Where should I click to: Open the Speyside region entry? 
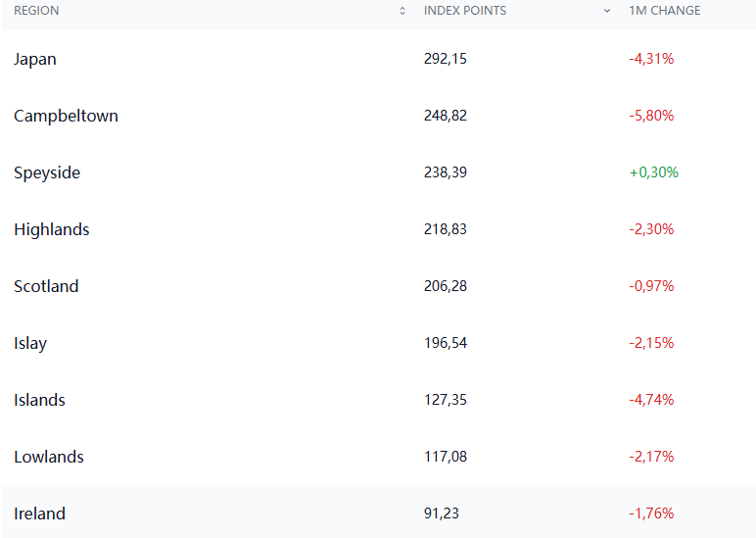(x=47, y=172)
